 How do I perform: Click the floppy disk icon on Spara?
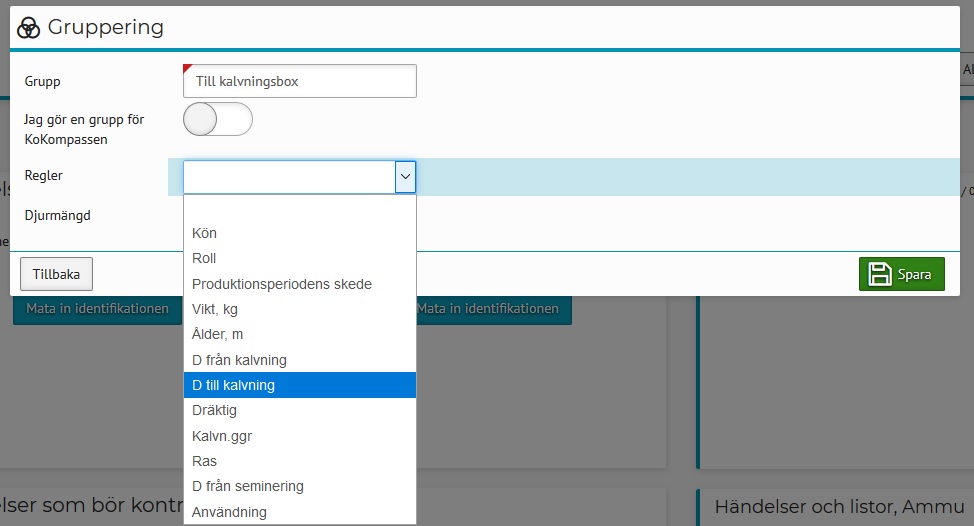[880, 274]
